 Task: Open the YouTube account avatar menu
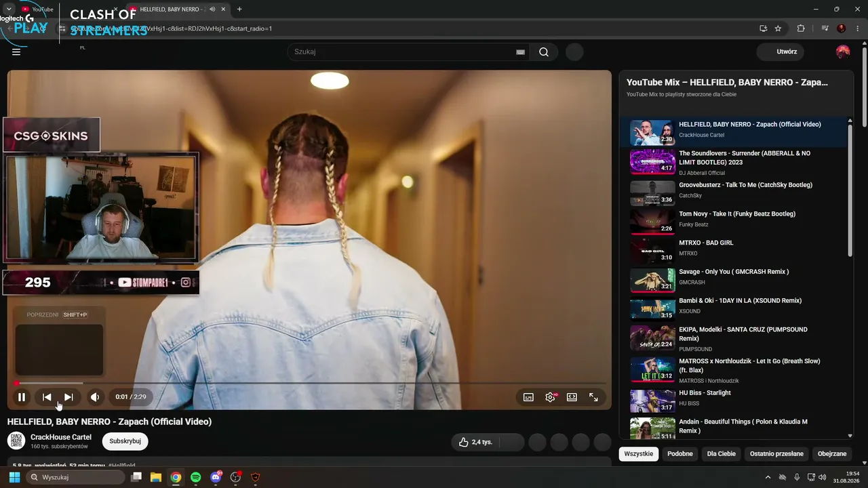coord(843,52)
